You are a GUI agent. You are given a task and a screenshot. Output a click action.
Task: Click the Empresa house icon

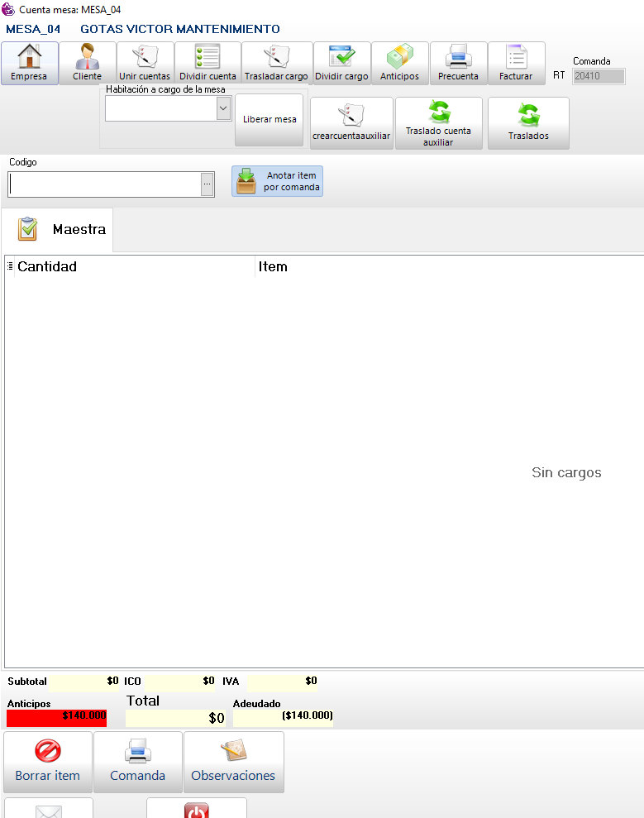pos(30,57)
